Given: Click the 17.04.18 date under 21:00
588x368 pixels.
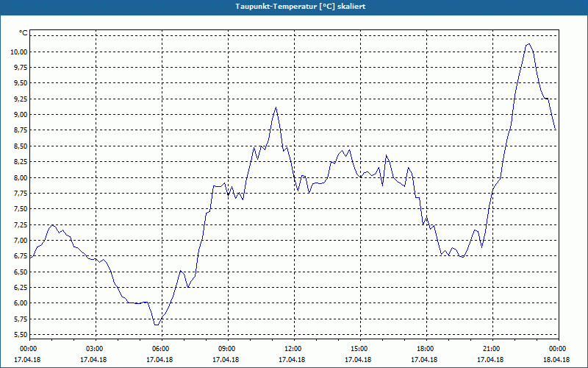Looking at the screenshot, I should pyautogui.click(x=490, y=360).
